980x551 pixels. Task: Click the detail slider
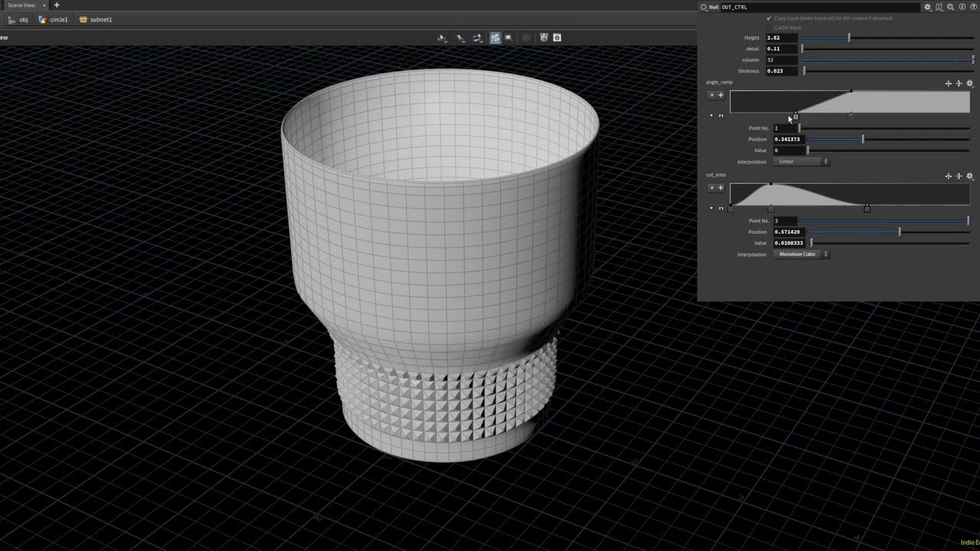pos(887,49)
